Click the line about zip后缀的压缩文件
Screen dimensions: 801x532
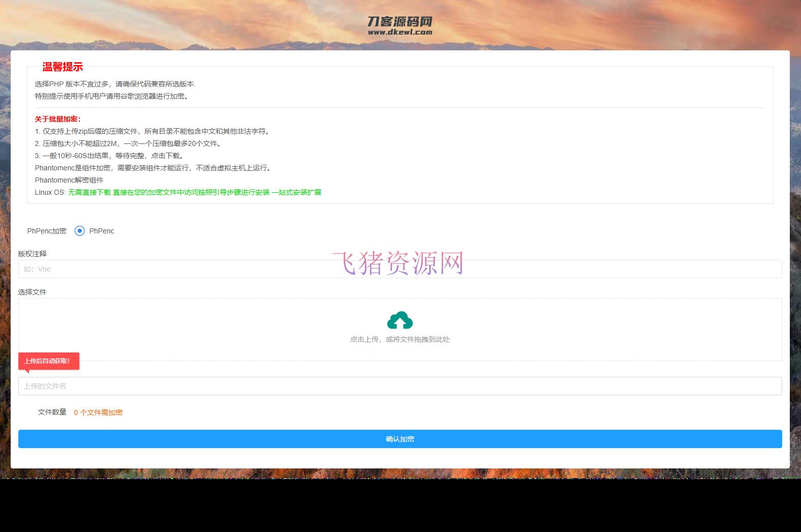point(152,131)
